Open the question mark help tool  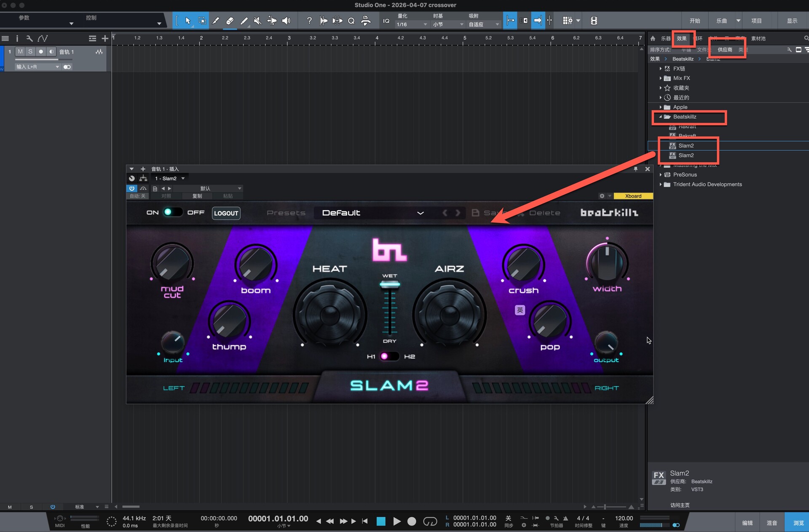pyautogui.click(x=309, y=21)
